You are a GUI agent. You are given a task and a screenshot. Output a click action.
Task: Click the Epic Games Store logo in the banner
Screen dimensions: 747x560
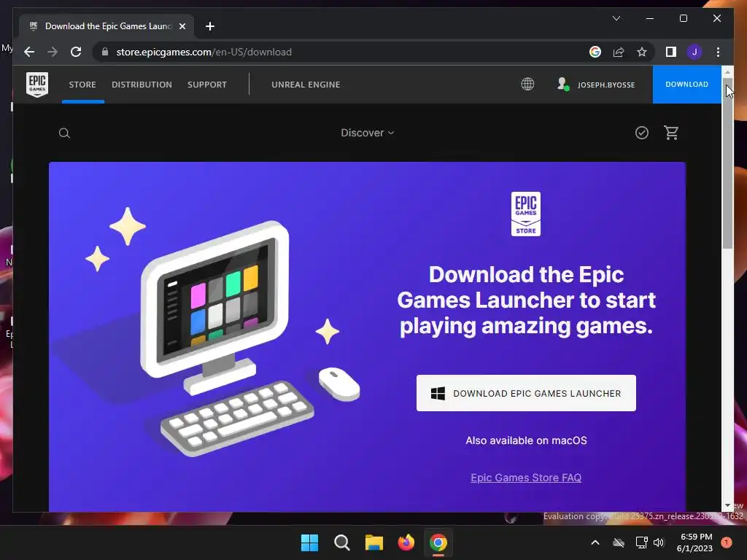pyautogui.click(x=526, y=214)
